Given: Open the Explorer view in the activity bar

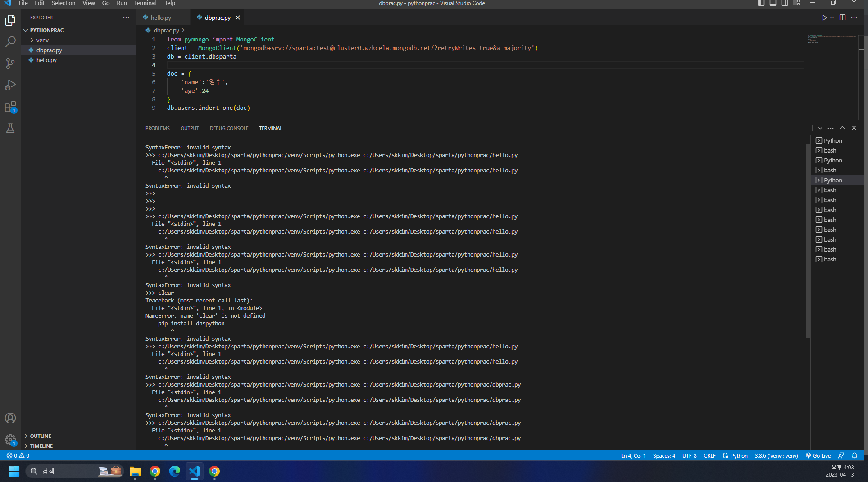Looking at the screenshot, I should coord(10,20).
